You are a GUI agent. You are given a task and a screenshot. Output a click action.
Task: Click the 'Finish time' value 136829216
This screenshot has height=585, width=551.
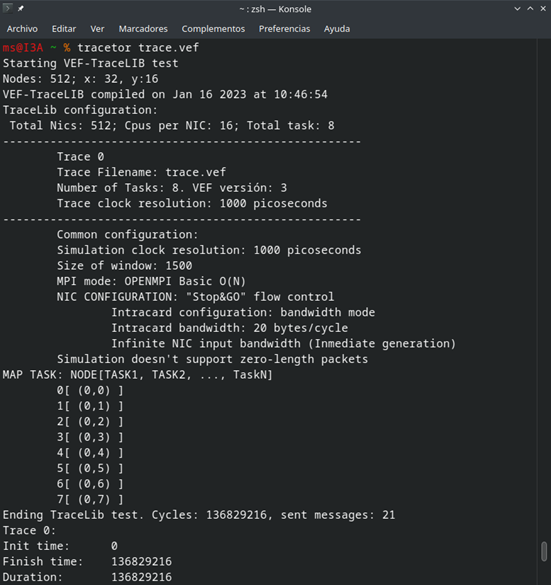tap(141, 561)
